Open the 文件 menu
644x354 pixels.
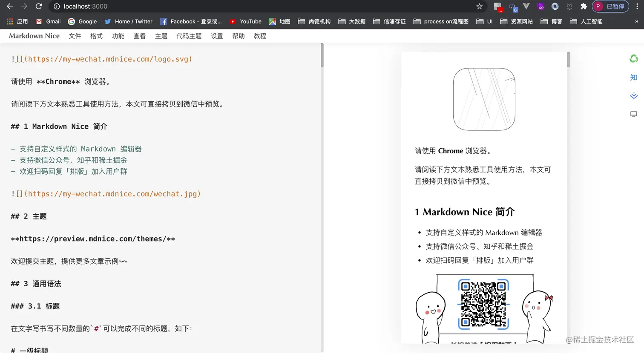tap(75, 36)
